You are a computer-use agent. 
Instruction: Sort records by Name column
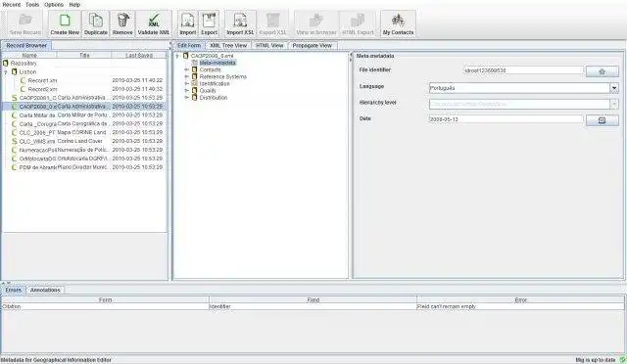(29, 55)
